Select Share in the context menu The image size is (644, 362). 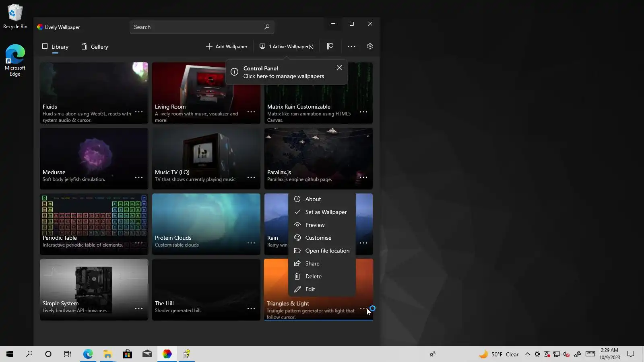[x=322, y=263]
